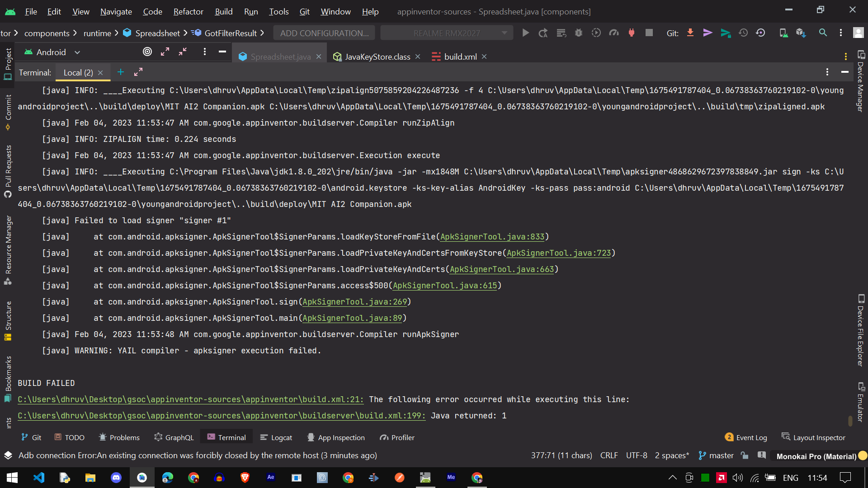The height and width of the screenshot is (488, 868).
Task: Open the master branch selector
Action: [x=716, y=455]
